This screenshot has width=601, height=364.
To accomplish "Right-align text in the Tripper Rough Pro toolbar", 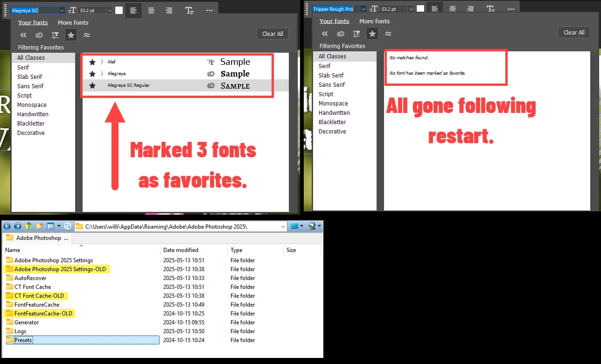I will click(470, 9).
